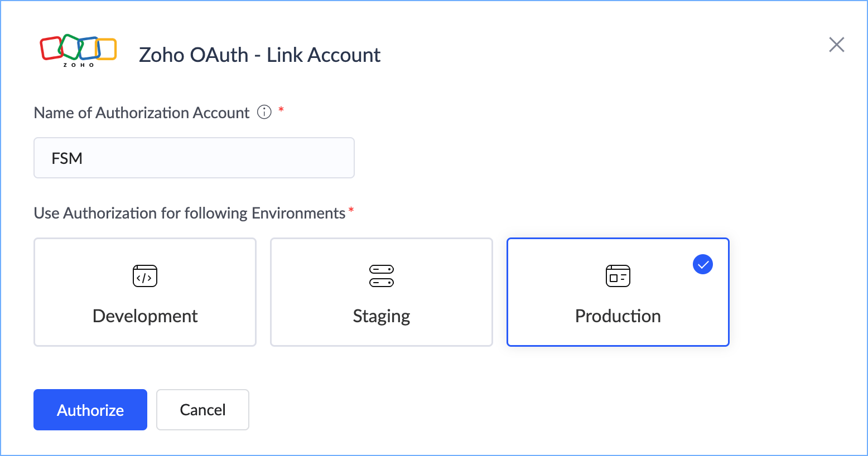
Task: Click the Name of Authorization Account label
Action: (142, 113)
